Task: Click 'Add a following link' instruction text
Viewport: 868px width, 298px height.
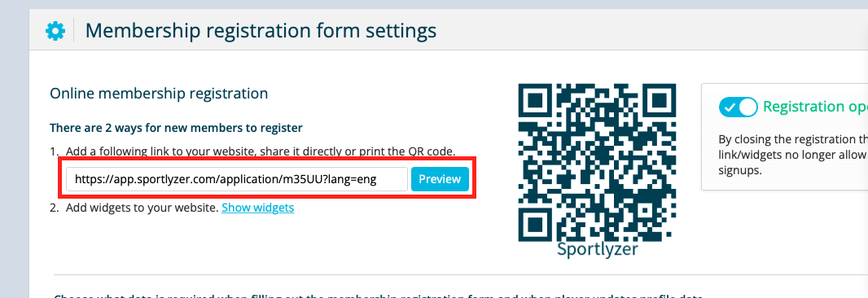Action: click(x=261, y=151)
